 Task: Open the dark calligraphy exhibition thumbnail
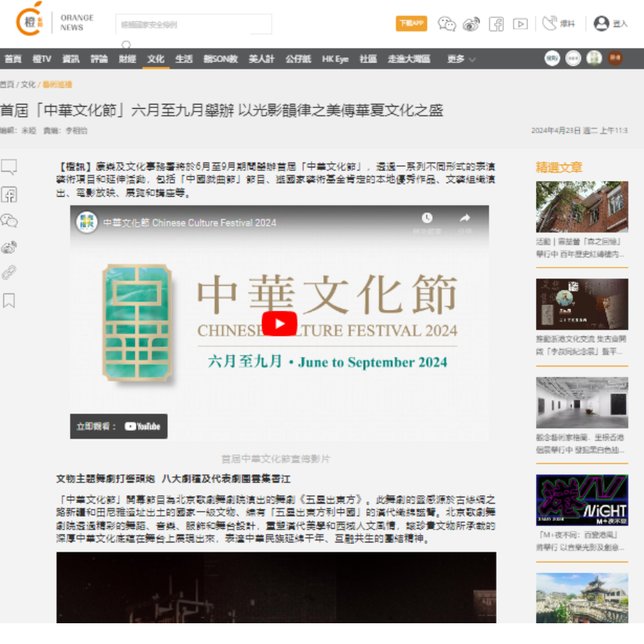(x=582, y=304)
